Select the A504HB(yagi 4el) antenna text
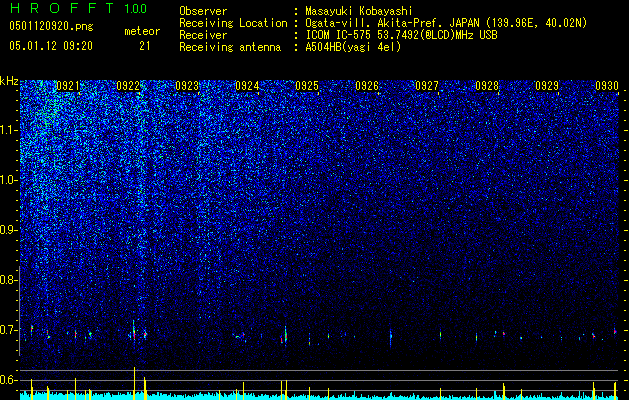This screenshot has height=400, width=629. tap(353, 47)
